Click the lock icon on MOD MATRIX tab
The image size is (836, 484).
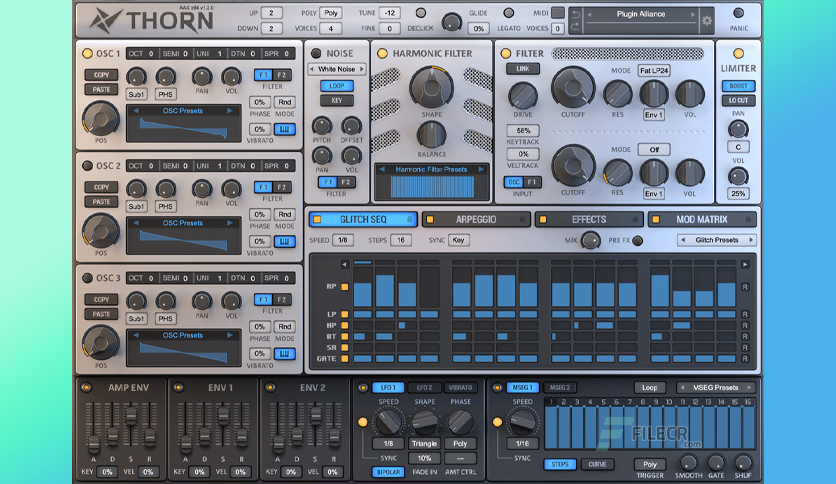(x=748, y=219)
